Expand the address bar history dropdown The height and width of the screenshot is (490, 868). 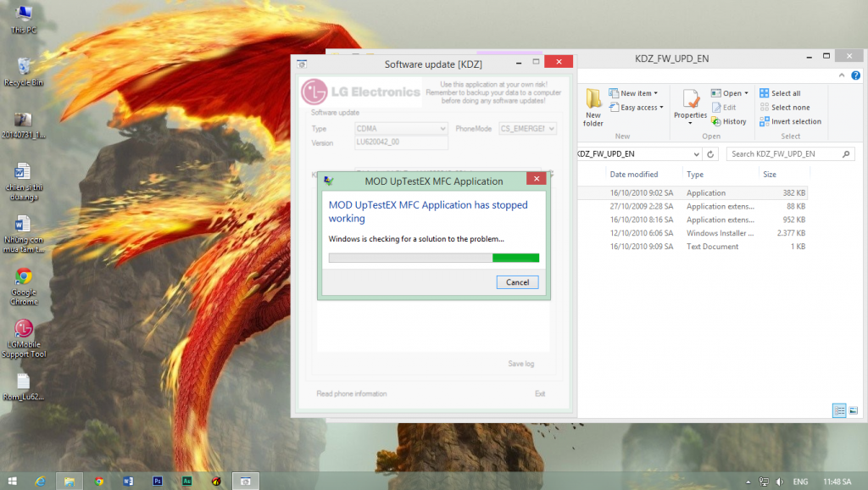tap(696, 154)
